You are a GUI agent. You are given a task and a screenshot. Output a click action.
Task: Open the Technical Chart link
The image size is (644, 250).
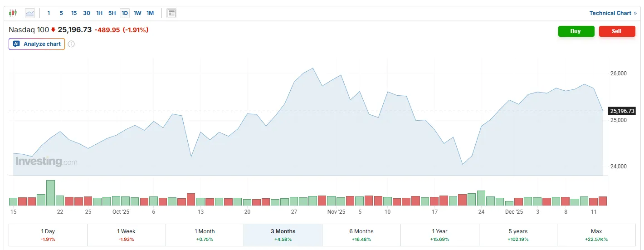click(613, 13)
